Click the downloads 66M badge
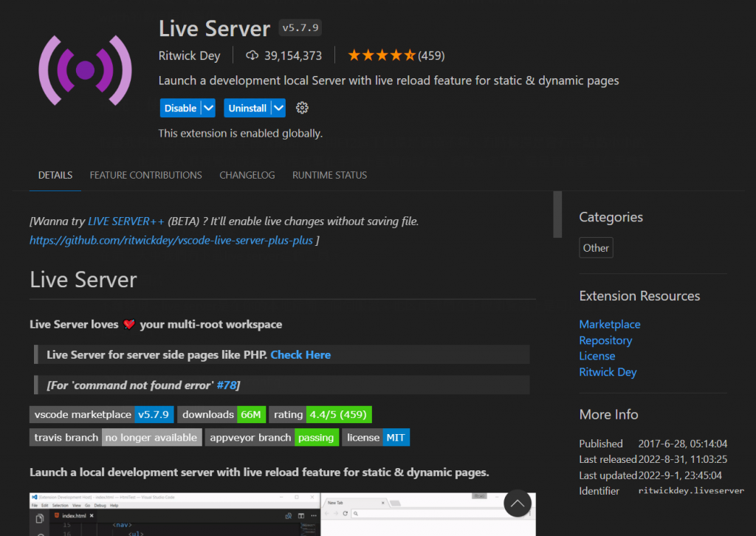 pos(221,414)
